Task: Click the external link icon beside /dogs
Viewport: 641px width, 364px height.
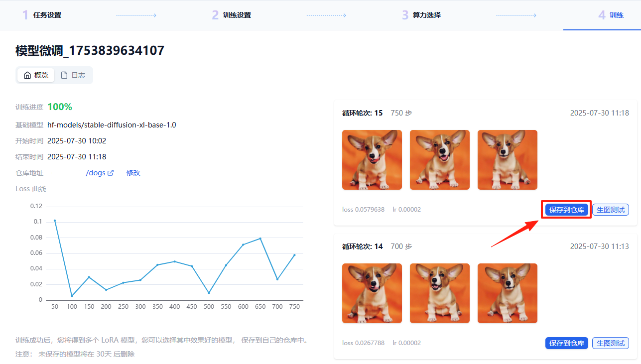Action: click(x=111, y=173)
